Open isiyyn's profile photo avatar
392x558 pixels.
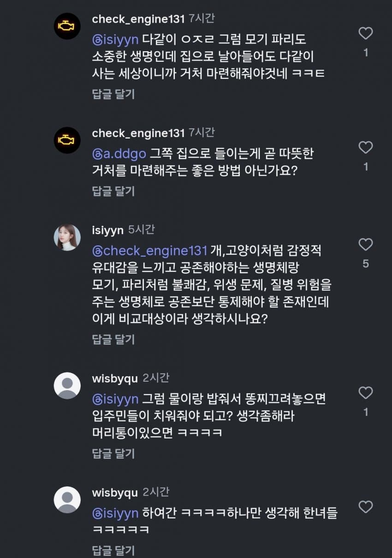coord(67,237)
